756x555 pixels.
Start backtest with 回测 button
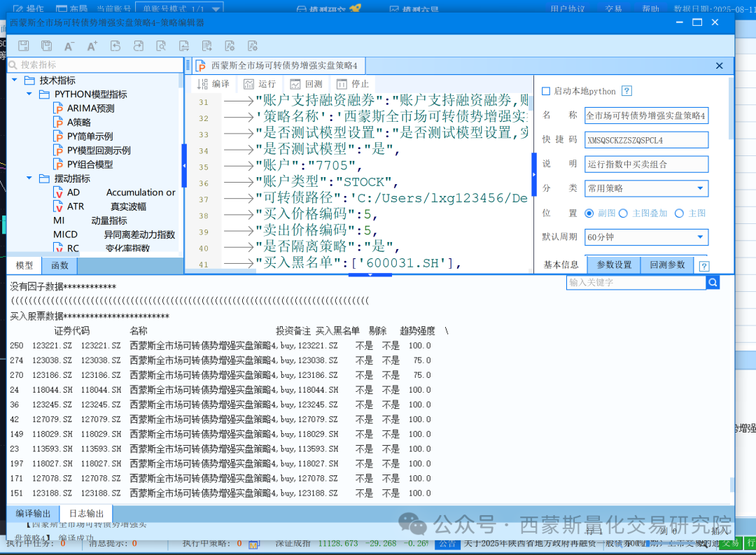(x=306, y=84)
